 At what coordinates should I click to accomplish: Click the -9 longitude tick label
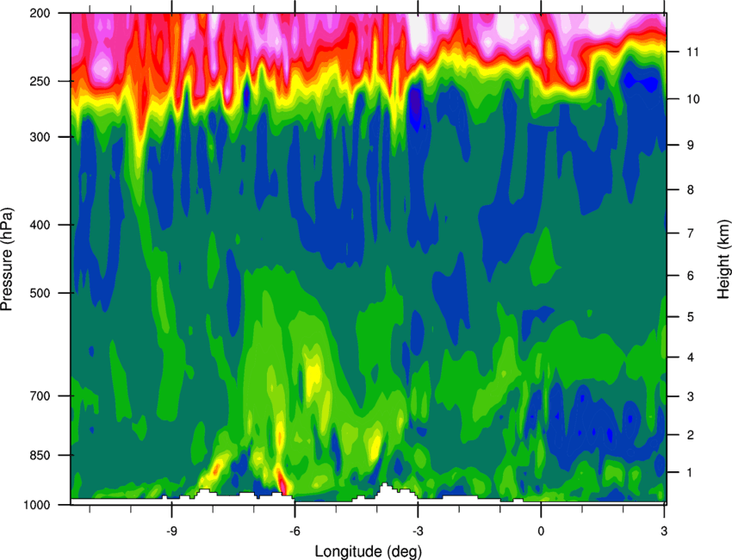tap(171, 532)
